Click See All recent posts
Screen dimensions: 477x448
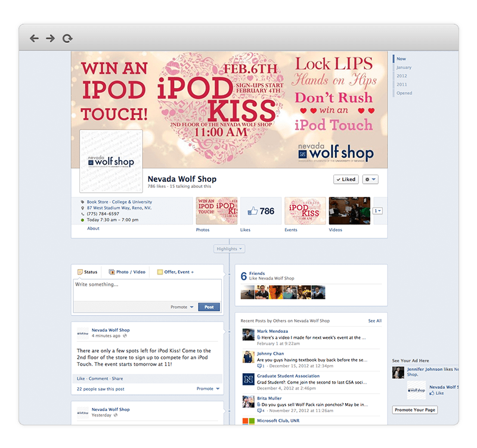click(x=375, y=321)
